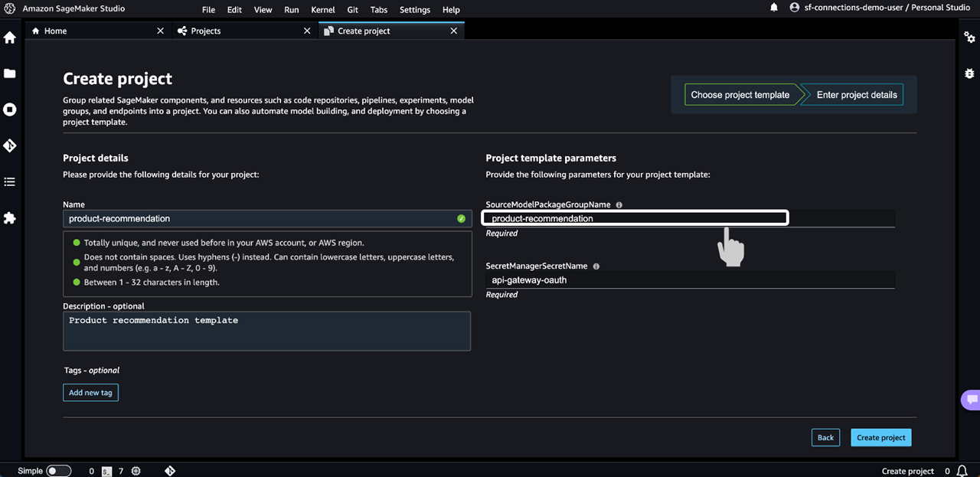
Task: Click the 'Project template parameters' heading
Action: point(550,158)
